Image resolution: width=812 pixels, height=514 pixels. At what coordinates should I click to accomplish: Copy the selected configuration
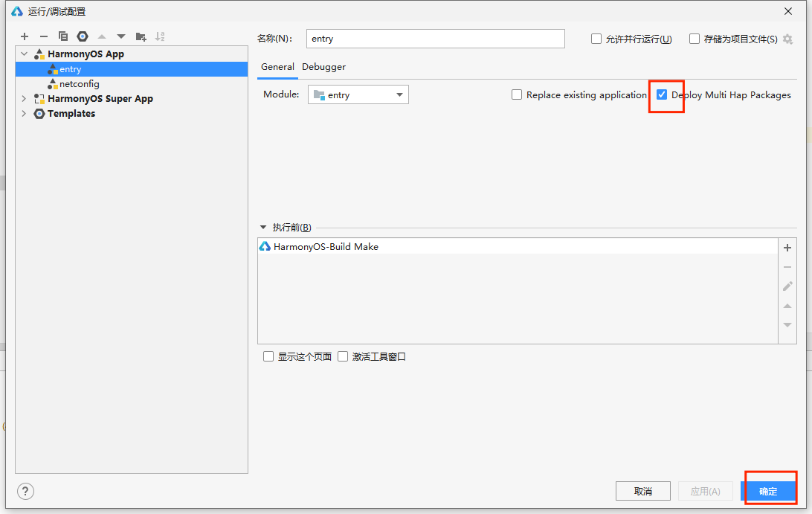(x=63, y=36)
